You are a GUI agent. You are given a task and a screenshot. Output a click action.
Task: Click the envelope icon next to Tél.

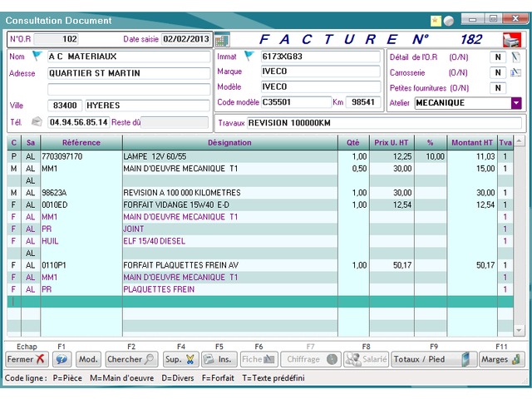click(37, 122)
